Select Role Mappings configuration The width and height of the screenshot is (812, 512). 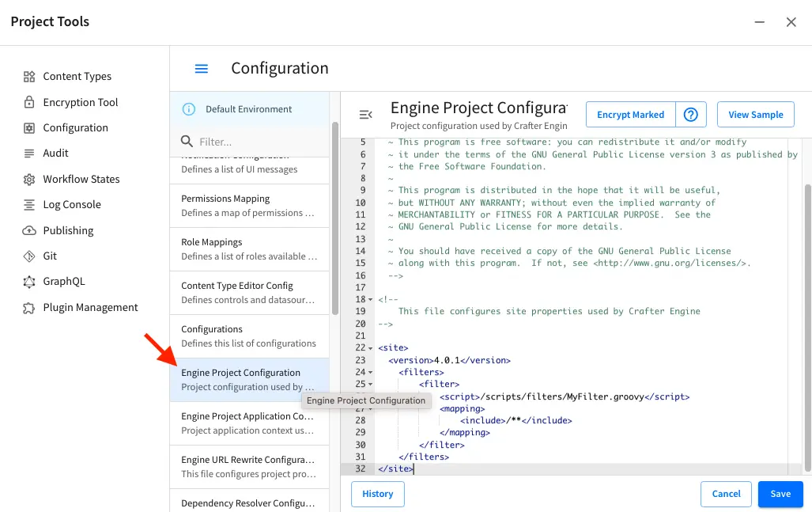(x=250, y=249)
